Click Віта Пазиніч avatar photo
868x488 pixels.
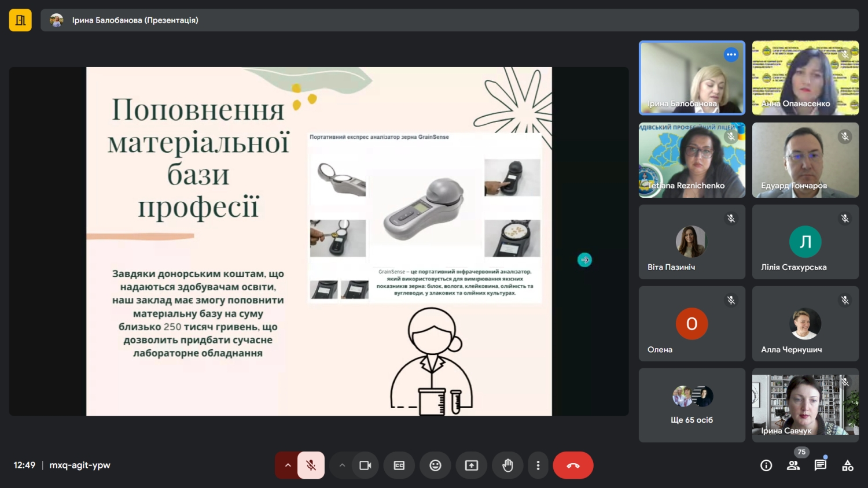(692, 242)
